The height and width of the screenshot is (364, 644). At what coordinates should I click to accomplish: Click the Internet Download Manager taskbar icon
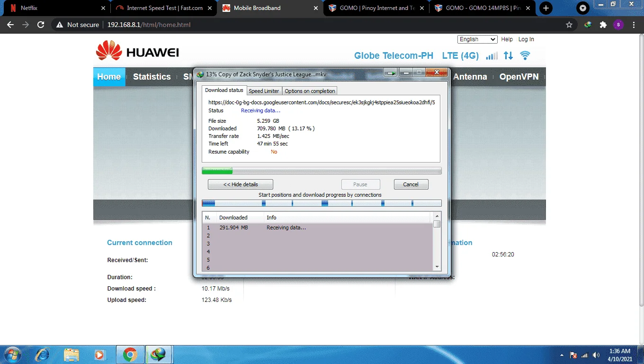159,355
